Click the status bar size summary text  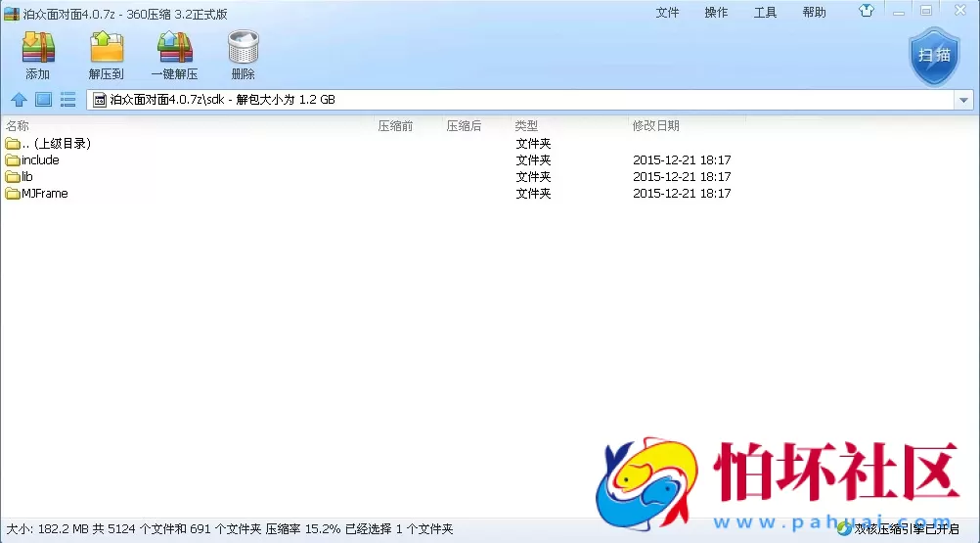coord(230,529)
